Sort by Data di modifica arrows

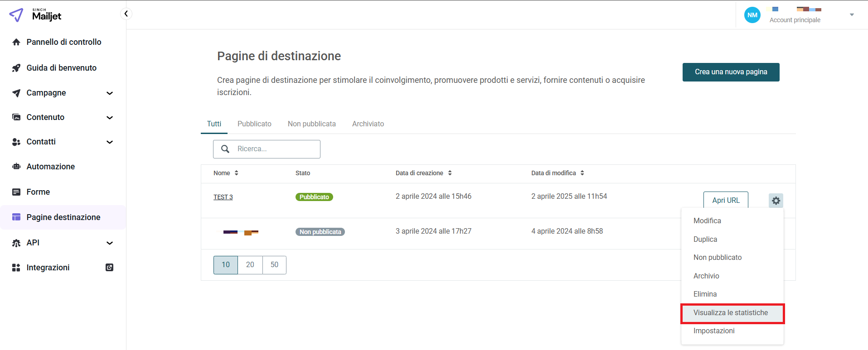coord(582,173)
